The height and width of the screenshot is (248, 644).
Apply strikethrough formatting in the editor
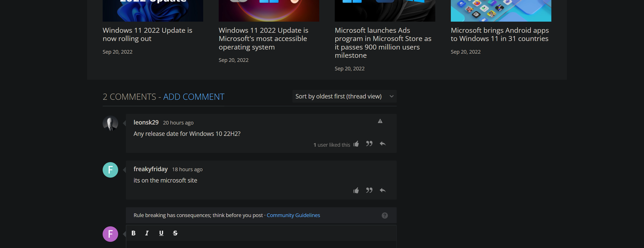point(175,233)
